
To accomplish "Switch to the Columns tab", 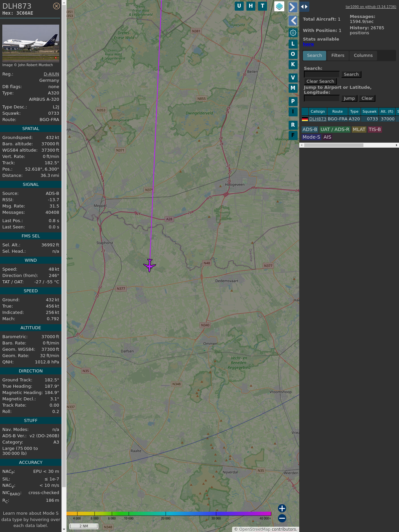I will [363, 56].
